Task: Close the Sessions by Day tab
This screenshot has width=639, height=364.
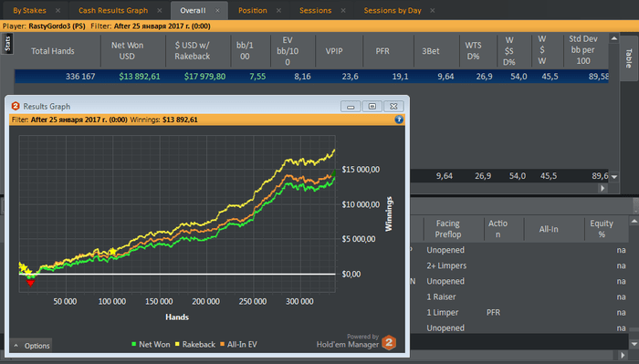Action: (x=433, y=11)
